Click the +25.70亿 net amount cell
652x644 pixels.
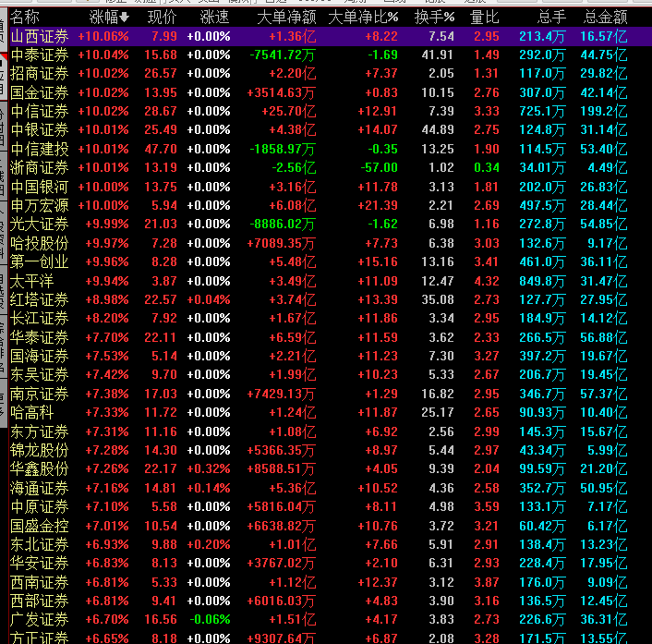click(x=289, y=111)
